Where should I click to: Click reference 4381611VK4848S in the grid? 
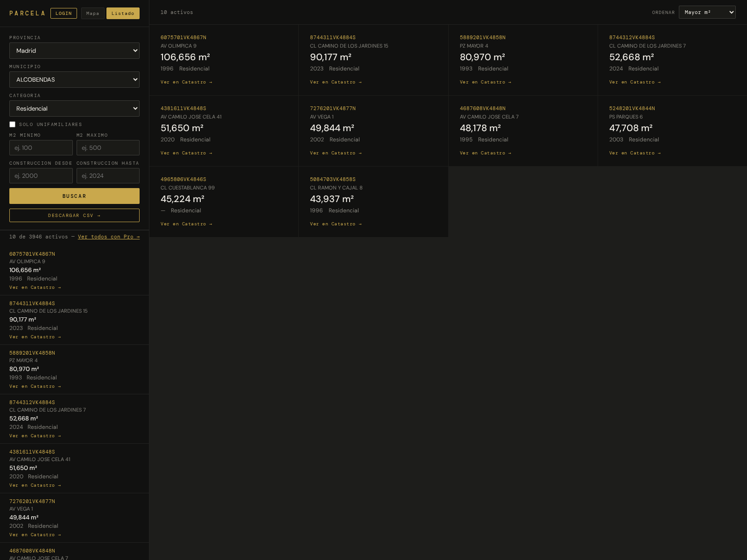tap(183, 108)
